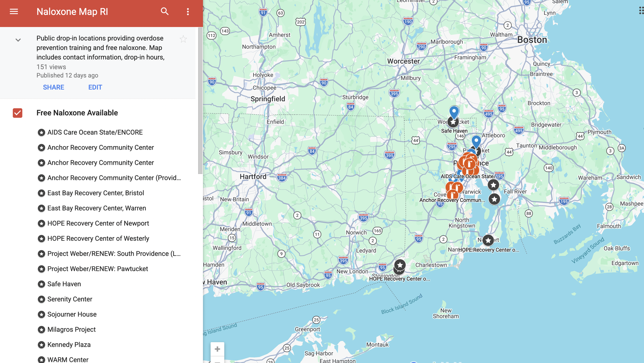This screenshot has height=363, width=644.
Task: Click the star marker near Interstate 195 shield
Action: click(x=493, y=185)
